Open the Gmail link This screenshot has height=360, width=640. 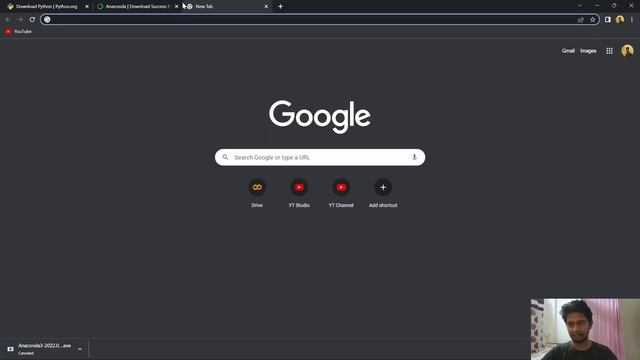(568, 51)
